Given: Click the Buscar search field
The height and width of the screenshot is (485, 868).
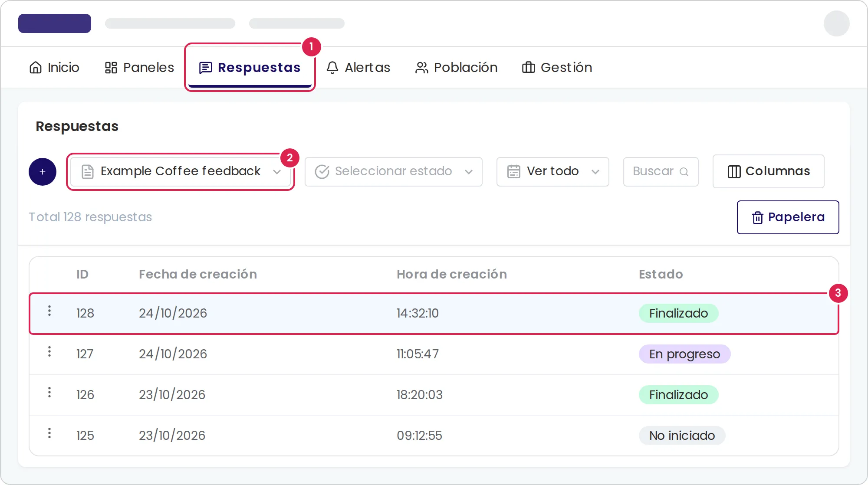Looking at the screenshot, I should coord(661,172).
